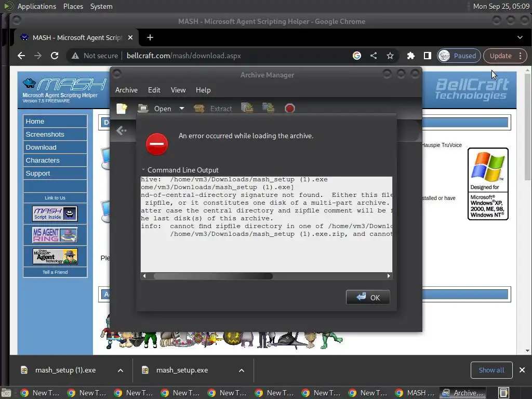The height and width of the screenshot is (399, 532).
Task: Toggle the Chrome side panel icon
Action: tap(428, 56)
